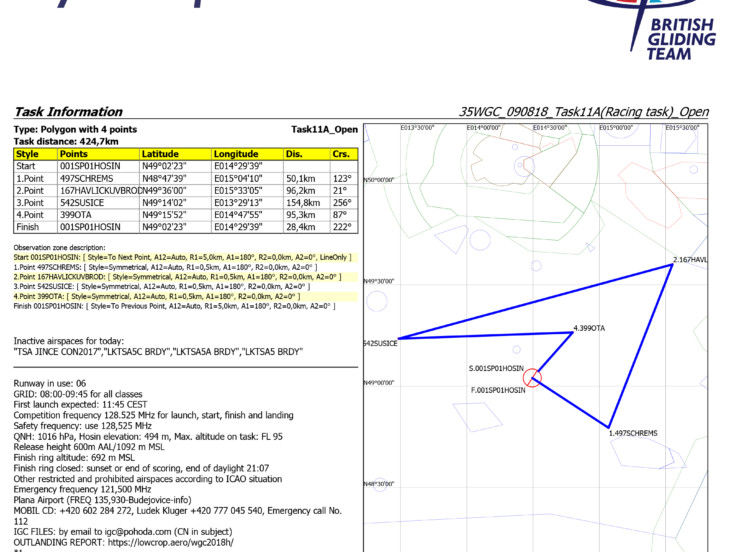Click the 542SUSICE waypoint at the map edge
Image resolution: width=730 pixels, height=552 pixels.
point(380,343)
